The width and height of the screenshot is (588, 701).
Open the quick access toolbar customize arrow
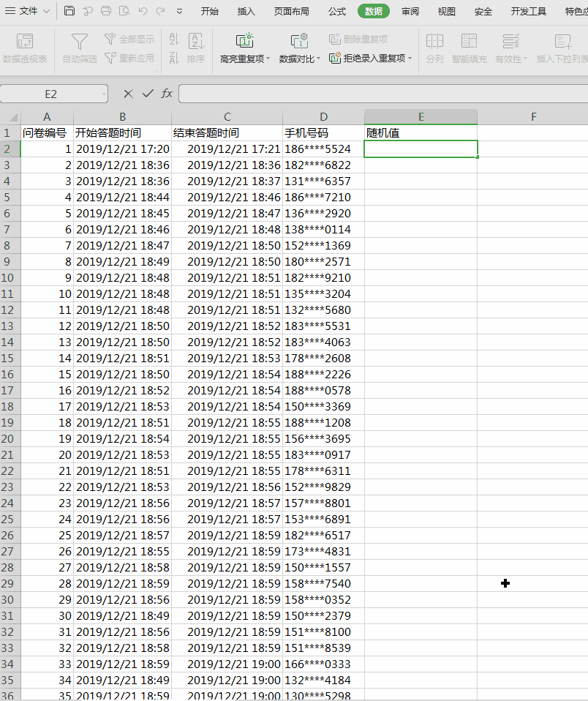tap(180, 12)
